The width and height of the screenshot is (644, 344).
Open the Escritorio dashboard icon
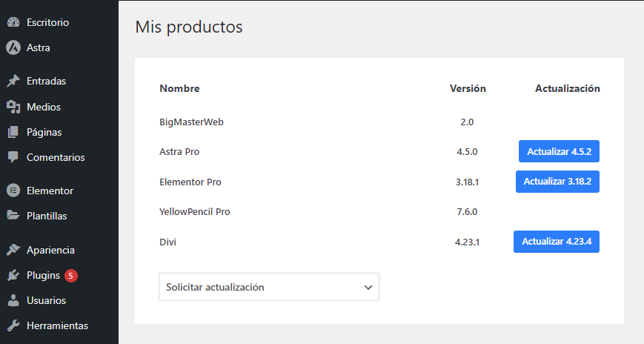(13, 22)
